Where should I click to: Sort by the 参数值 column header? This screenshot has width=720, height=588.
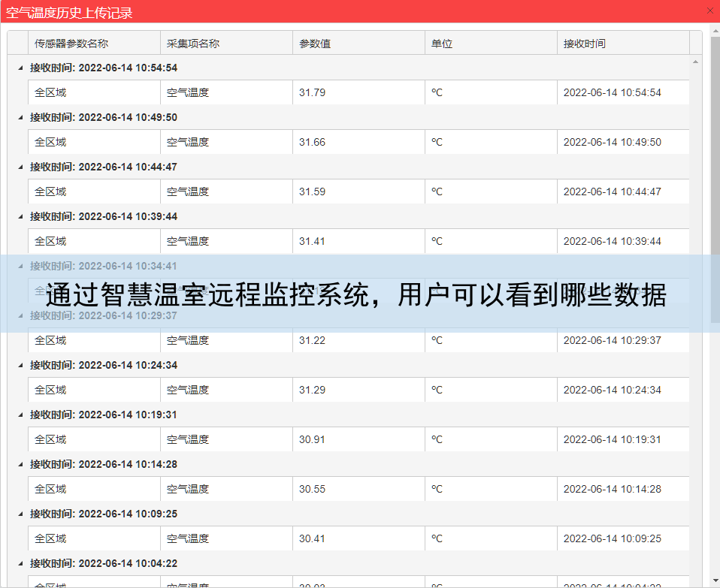[358, 44]
